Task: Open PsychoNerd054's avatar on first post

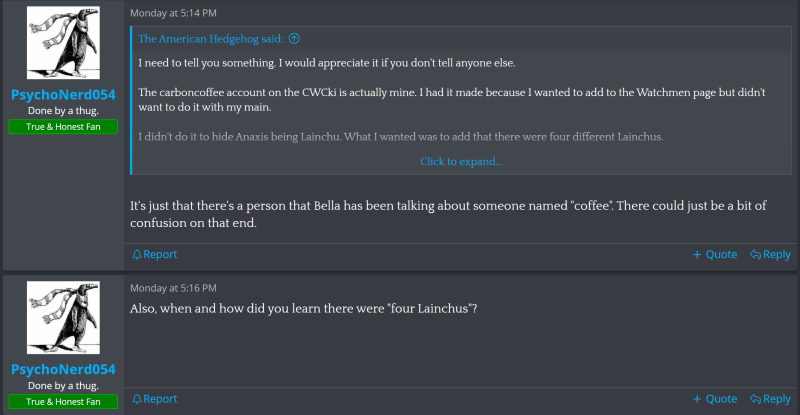Action: click(63, 43)
